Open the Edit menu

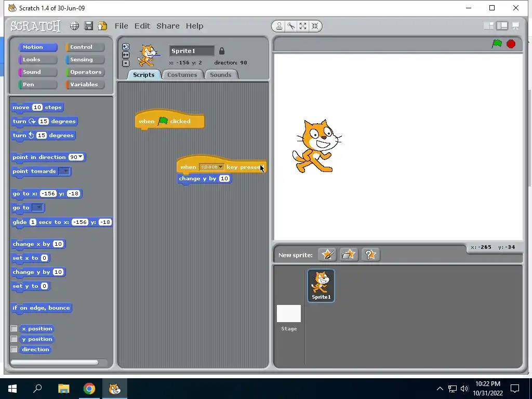[x=142, y=26]
